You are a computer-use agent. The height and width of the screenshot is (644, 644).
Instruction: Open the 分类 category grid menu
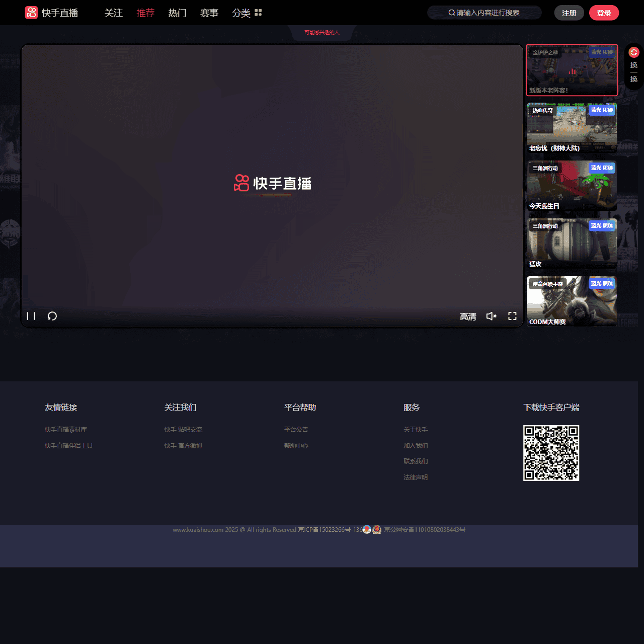coord(258,13)
